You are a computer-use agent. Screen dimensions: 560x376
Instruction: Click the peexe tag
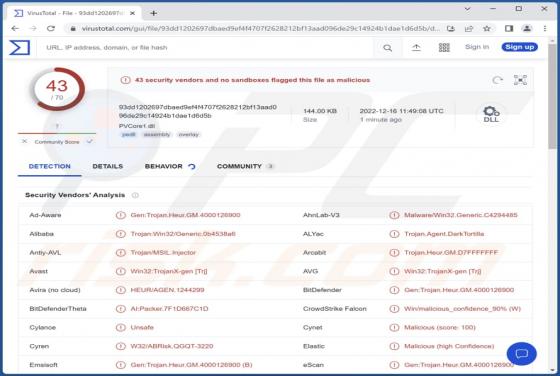129,135
